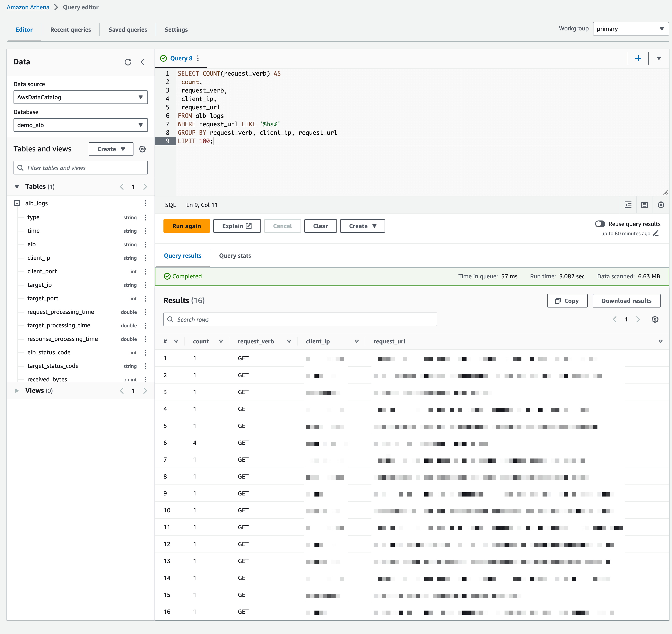Open Tables and views settings gear
Screen dimensions: 672x634
142,149
